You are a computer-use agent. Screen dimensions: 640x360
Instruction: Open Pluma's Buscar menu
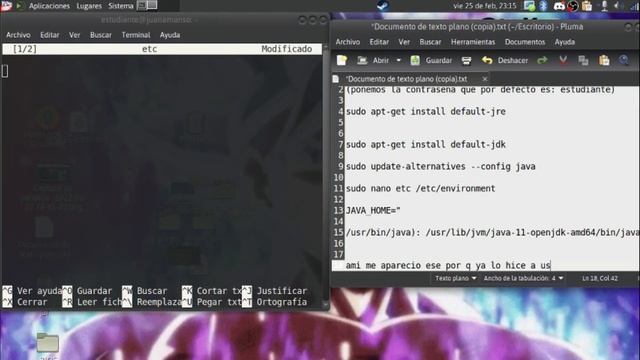pos(430,42)
